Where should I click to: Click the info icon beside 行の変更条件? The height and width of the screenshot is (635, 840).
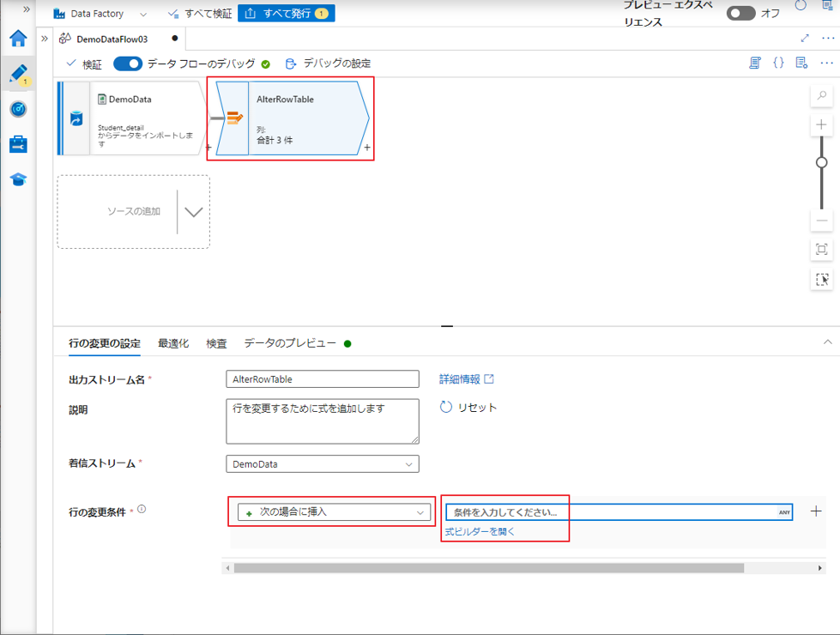click(x=142, y=509)
